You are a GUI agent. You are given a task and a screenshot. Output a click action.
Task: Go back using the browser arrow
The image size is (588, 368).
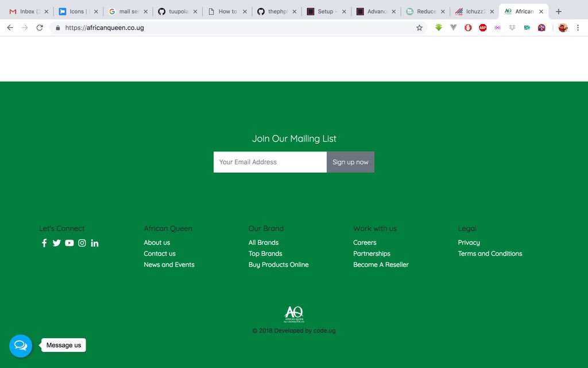10,28
